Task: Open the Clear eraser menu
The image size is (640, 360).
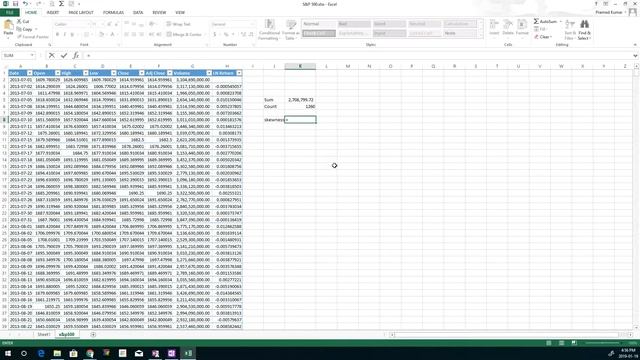Action: pyautogui.click(x=543, y=37)
